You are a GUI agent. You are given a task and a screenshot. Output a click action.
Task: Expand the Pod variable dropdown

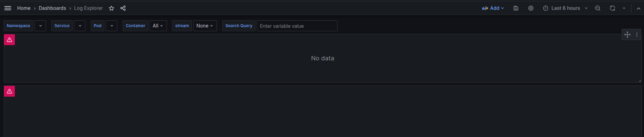112,26
